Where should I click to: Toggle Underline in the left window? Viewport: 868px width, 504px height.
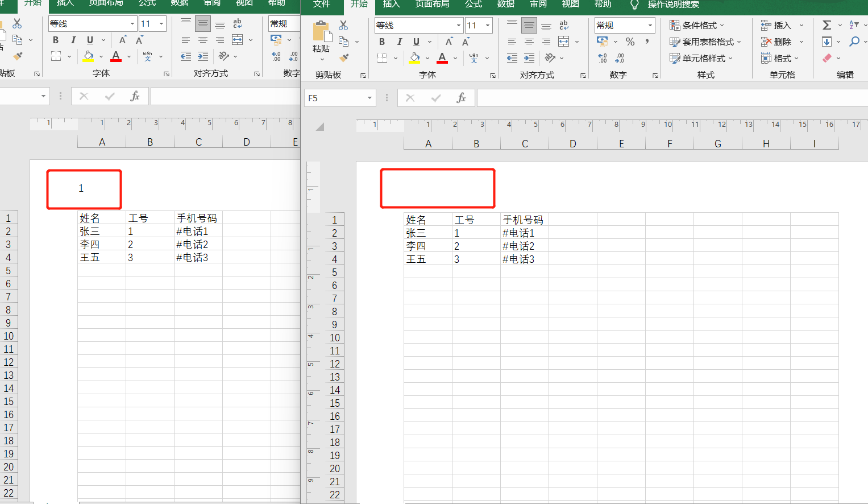(x=90, y=40)
